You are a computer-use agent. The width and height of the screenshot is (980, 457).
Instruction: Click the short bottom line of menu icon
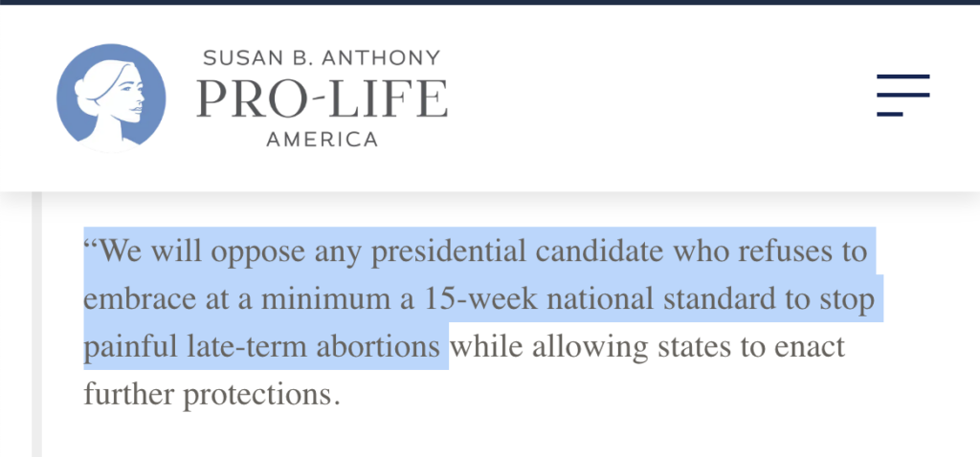(889, 114)
